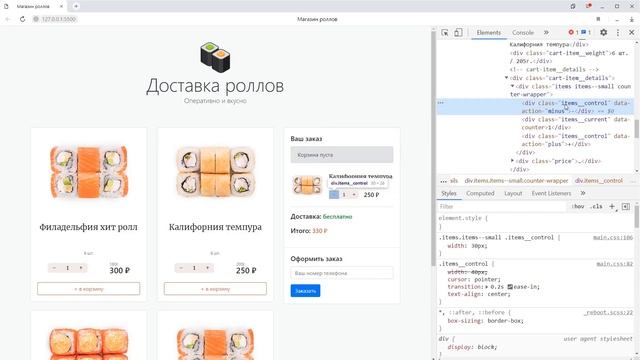Switch to the Console tab
The width and height of the screenshot is (640, 360).
[x=523, y=33]
